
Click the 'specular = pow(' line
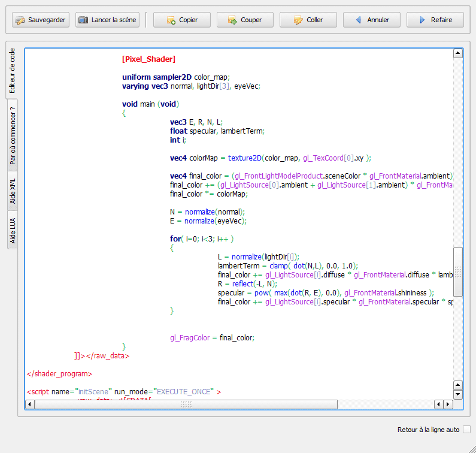[x=326, y=293]
